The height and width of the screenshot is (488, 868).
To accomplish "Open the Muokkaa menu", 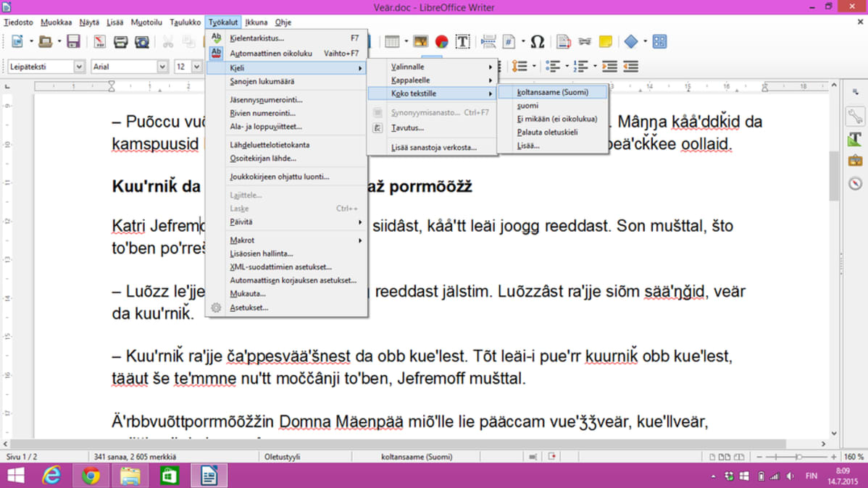I will pyautogui.click(x=56, y=22).
